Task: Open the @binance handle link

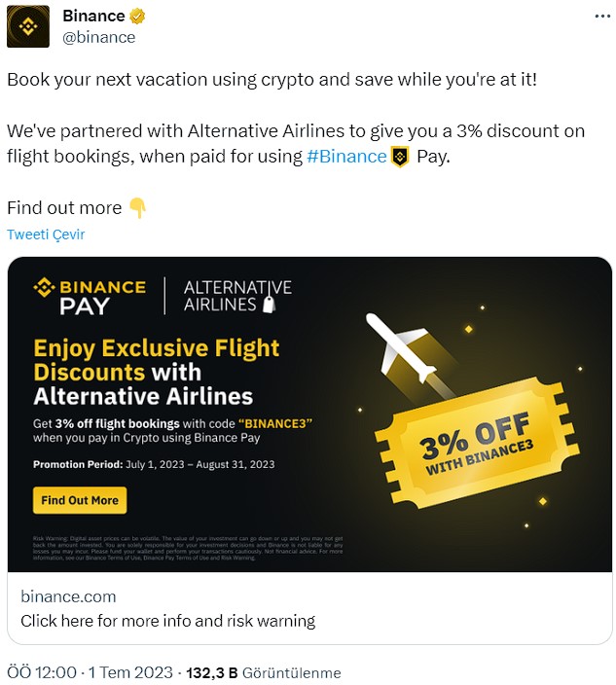Action: click(x=98, y=38)
